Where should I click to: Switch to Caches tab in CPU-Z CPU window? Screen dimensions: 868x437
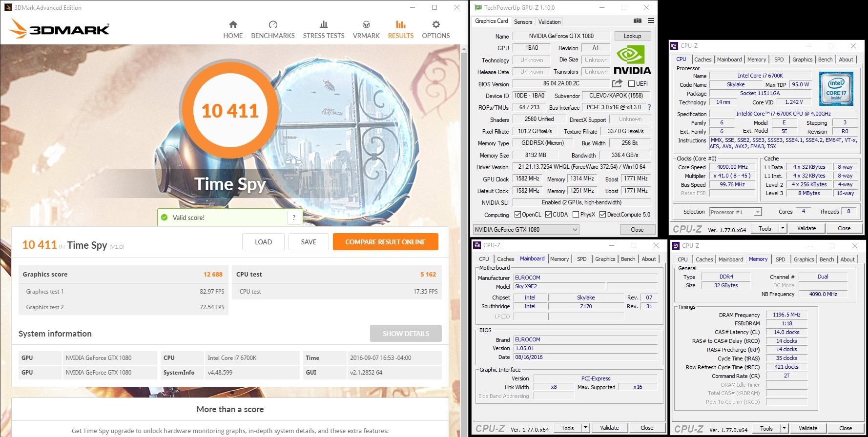pos(703,60)
